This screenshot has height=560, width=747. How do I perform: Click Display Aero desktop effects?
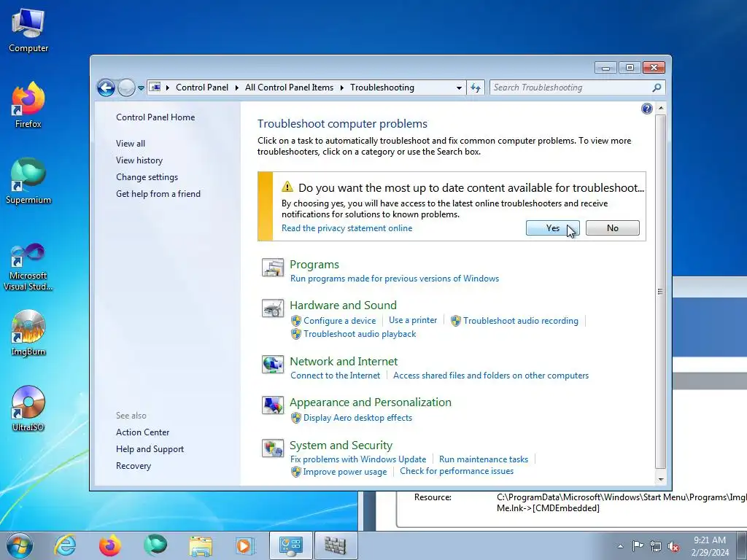point(357,418)
